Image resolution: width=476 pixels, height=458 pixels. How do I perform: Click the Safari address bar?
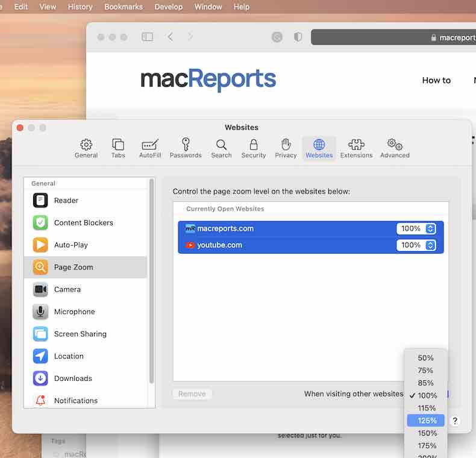393,37
